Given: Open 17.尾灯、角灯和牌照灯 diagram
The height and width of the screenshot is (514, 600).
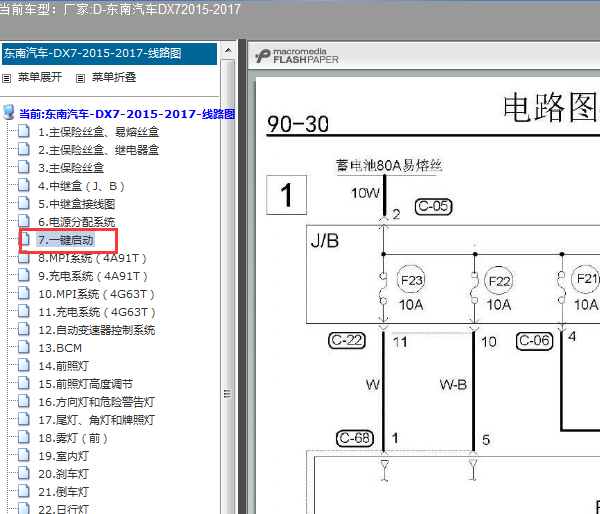Looking at the screenshot, I should point(96,420).
